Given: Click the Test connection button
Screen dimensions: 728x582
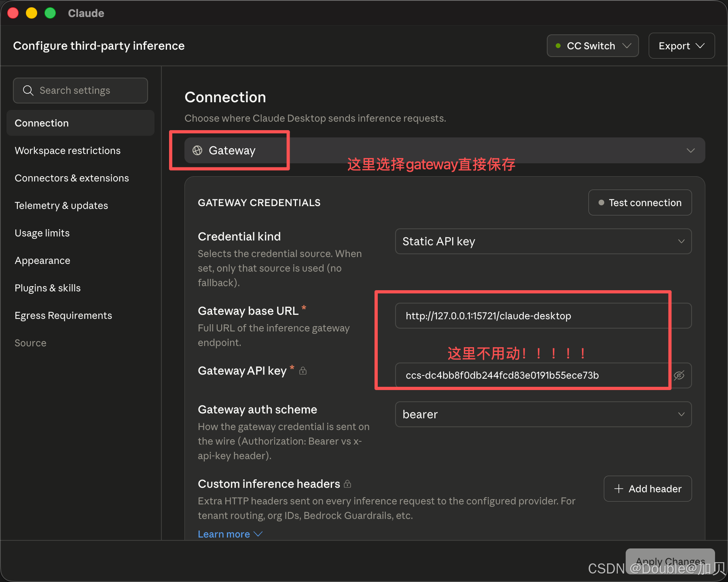Looking at the screenshot, I should click(x=640, y=202).
